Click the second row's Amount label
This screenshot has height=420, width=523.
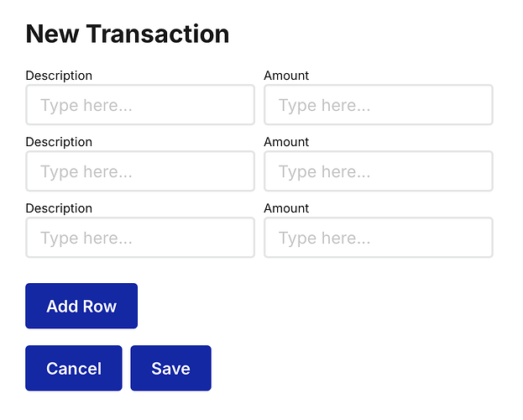[x=286, y=142]
